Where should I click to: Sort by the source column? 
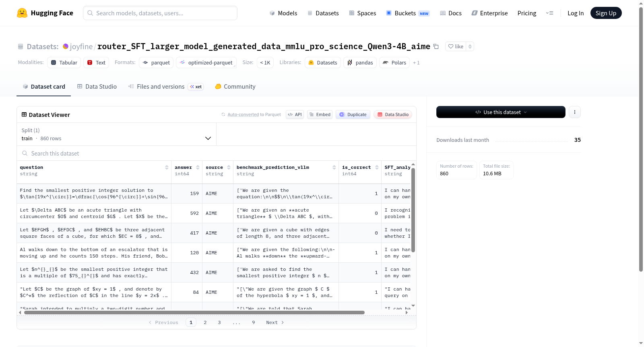coord(229,167)
